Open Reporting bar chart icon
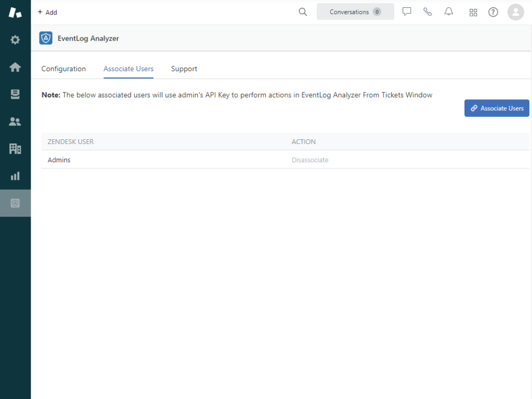 pyautogui.click(x=15, y=176)
